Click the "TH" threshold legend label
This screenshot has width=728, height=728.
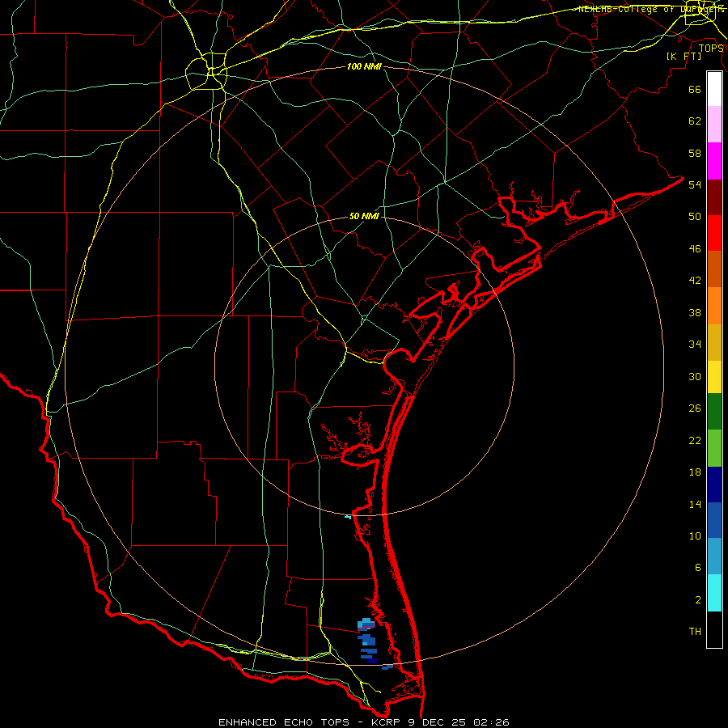tap(695, 632)
